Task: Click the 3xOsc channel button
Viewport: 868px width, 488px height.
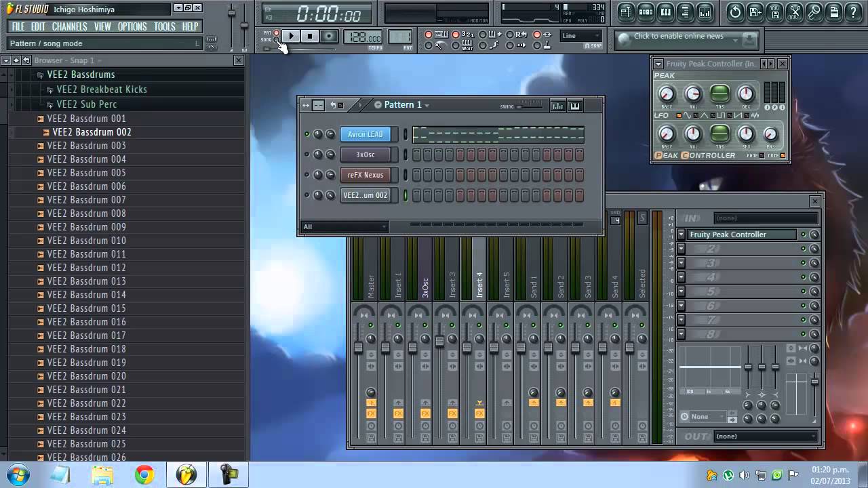Action: [366, 155]
